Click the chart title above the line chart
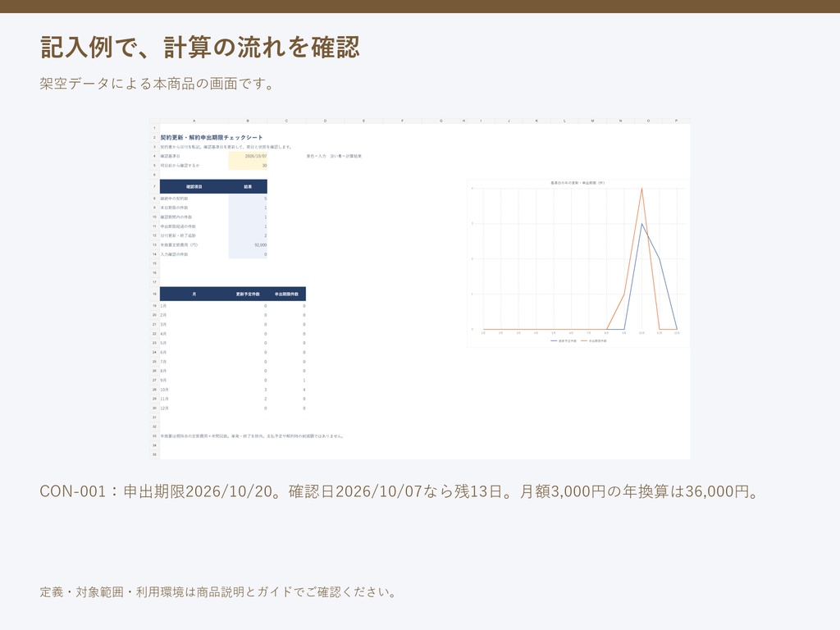This screenshot has width=840, height=630. (577, 183)
